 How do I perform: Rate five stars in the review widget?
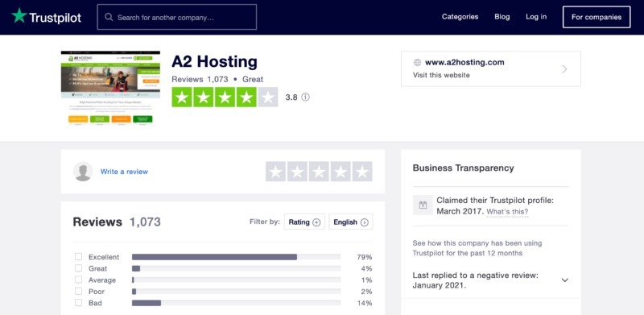pyautogui.click(x=362, y=172)
